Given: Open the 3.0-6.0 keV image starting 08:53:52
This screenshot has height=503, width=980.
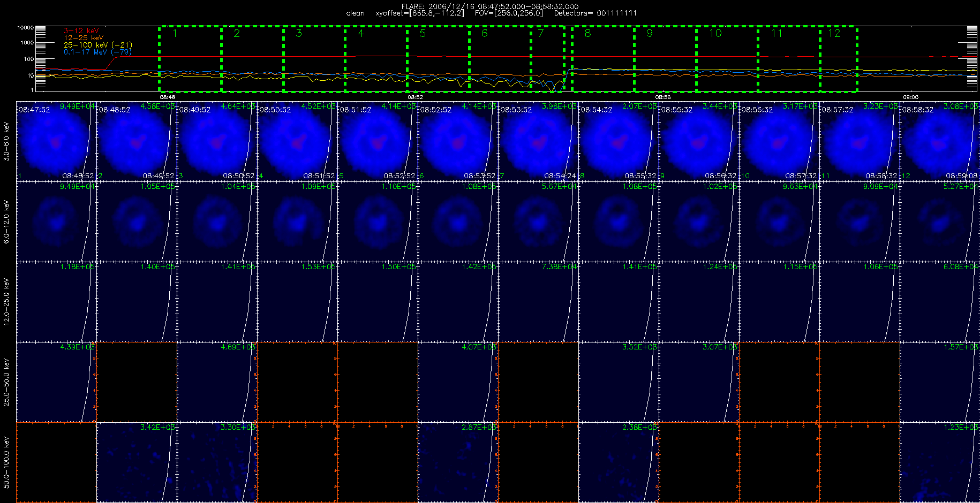Looking at the screenshot, I should [538, 141].
